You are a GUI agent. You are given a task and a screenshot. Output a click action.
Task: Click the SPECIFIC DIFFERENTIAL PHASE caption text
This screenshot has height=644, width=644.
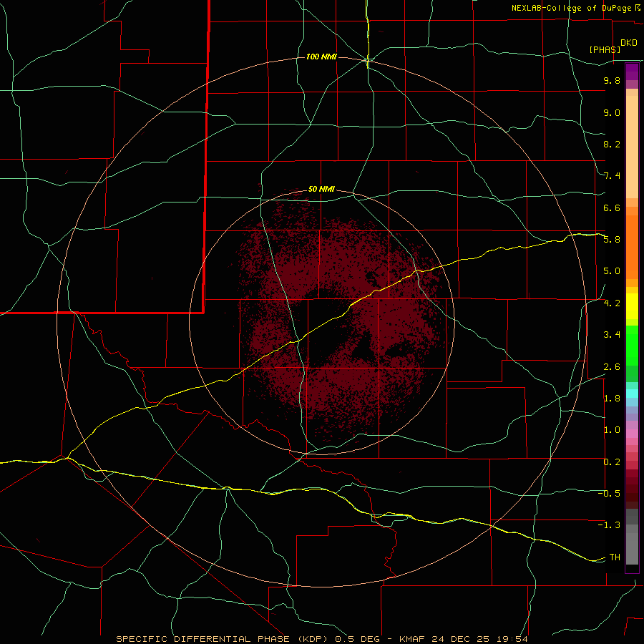[204, 639]
